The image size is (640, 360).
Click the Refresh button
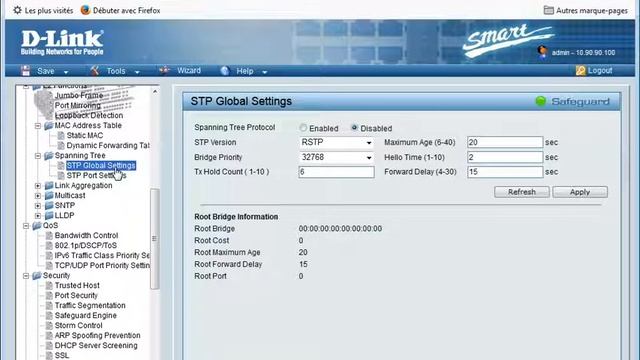click(522, 192)
